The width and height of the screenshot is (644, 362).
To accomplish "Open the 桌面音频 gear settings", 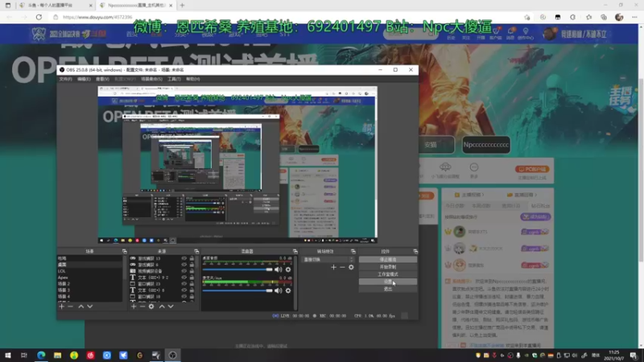I will click(288, 269).
